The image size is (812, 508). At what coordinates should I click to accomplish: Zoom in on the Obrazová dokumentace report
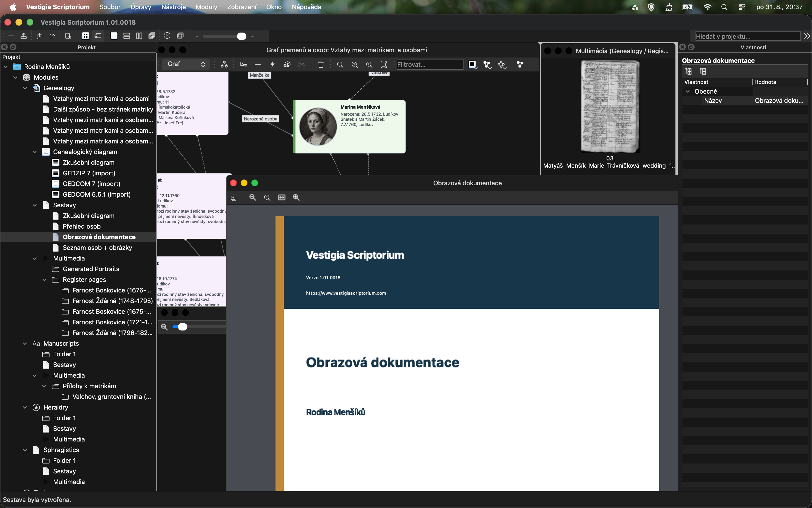tap(296, 198)
